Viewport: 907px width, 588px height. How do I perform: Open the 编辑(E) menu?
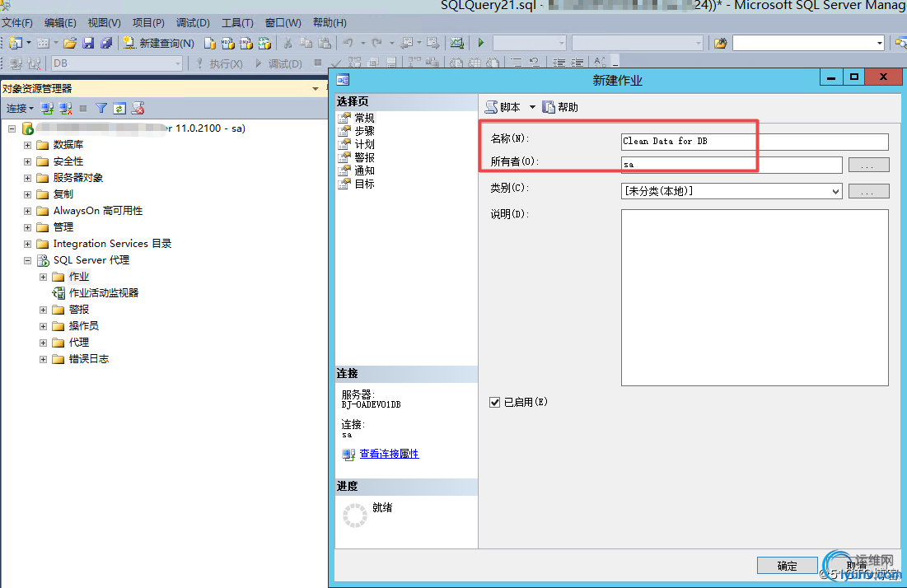pyautogui.click(x=60, y=22)
